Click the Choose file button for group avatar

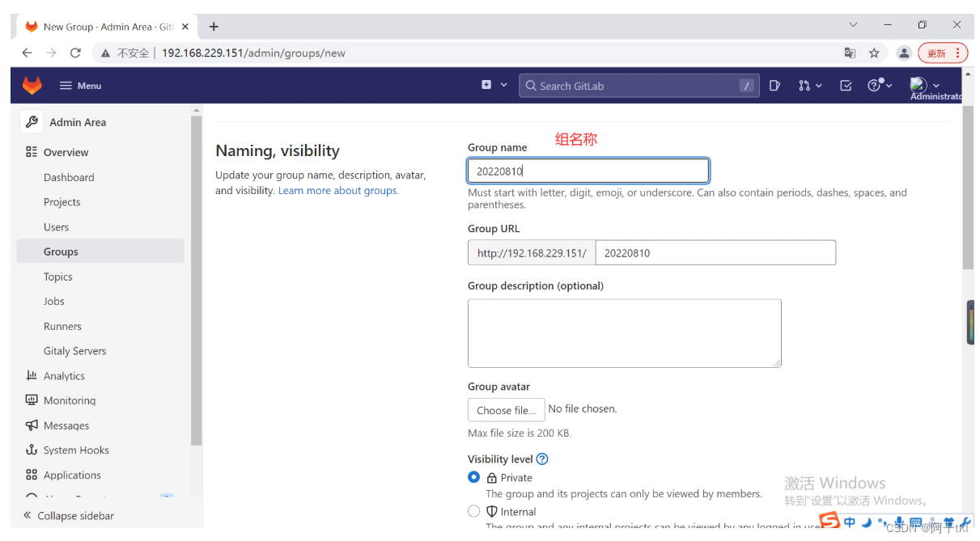pyautogui.click(x=506, y=409)
